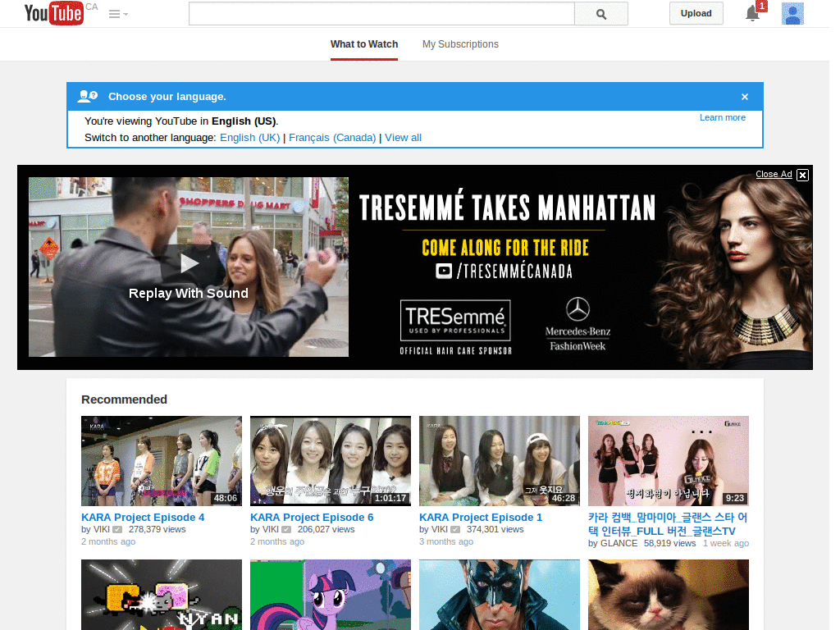Open the GLANCE 9:23 video thumbnail
This screenshot has width=840, height=630.
pos(668,461)
